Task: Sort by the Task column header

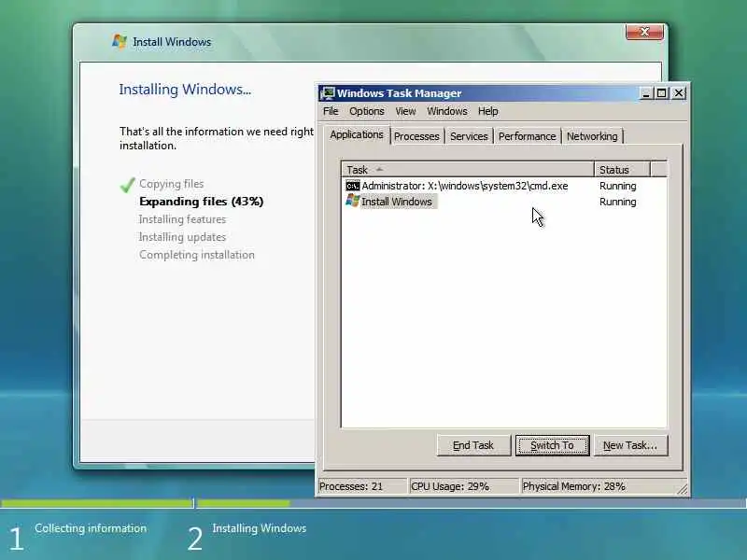Action: coord(468,170)
